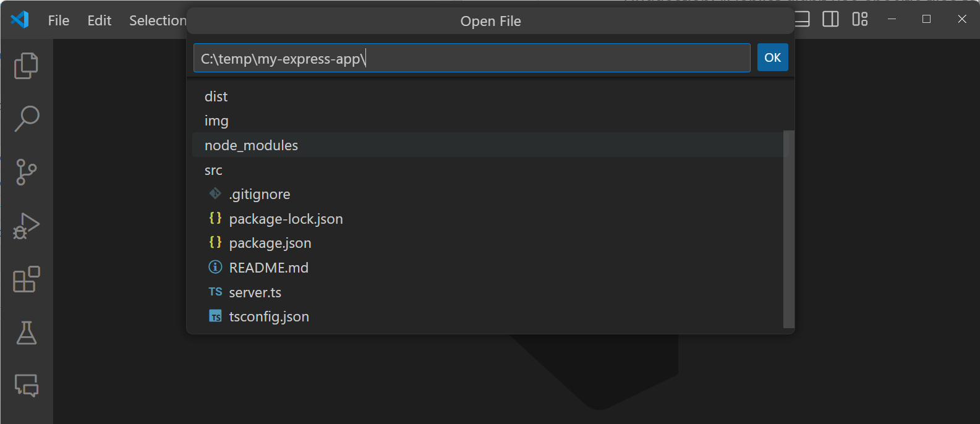Screen dimensions: 980x424
Task: Click the file path input field
Action: [472, 58]
